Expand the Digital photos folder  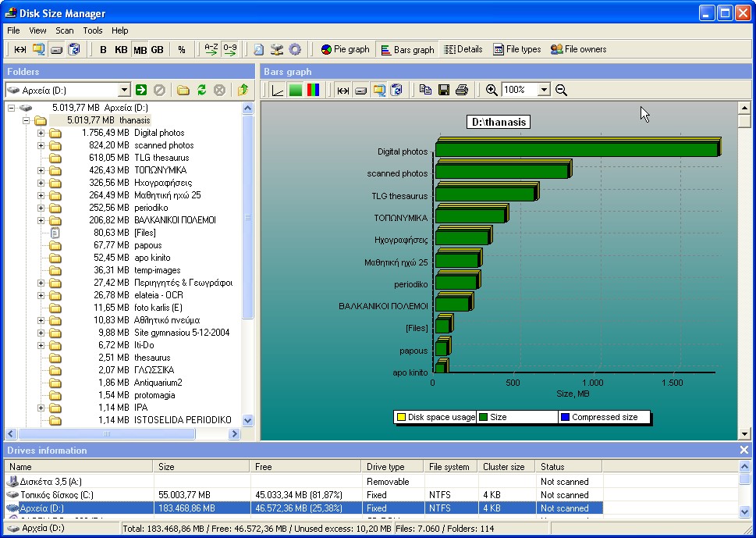tap(41, 133)
